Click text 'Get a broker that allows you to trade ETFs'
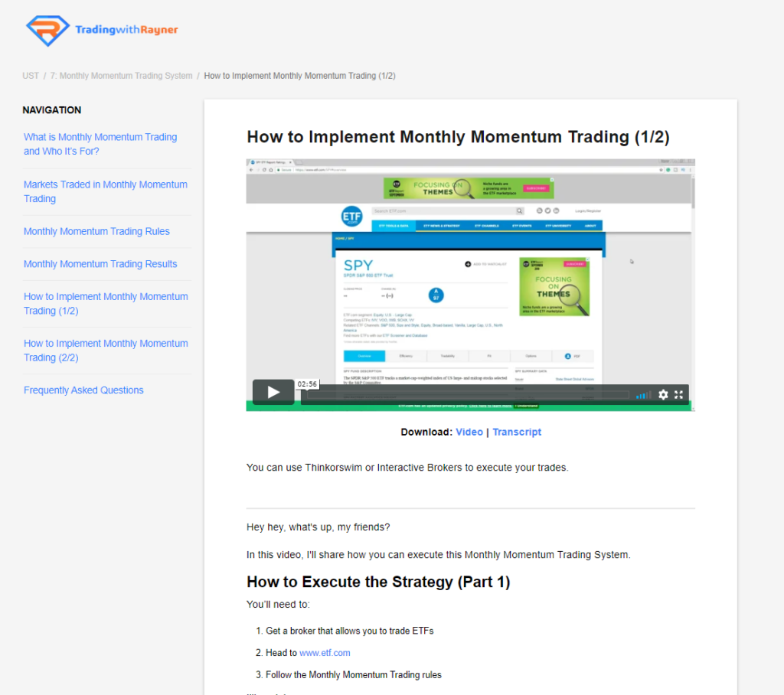The height and width of the screenshot is (695, 784). pos(349,631)
